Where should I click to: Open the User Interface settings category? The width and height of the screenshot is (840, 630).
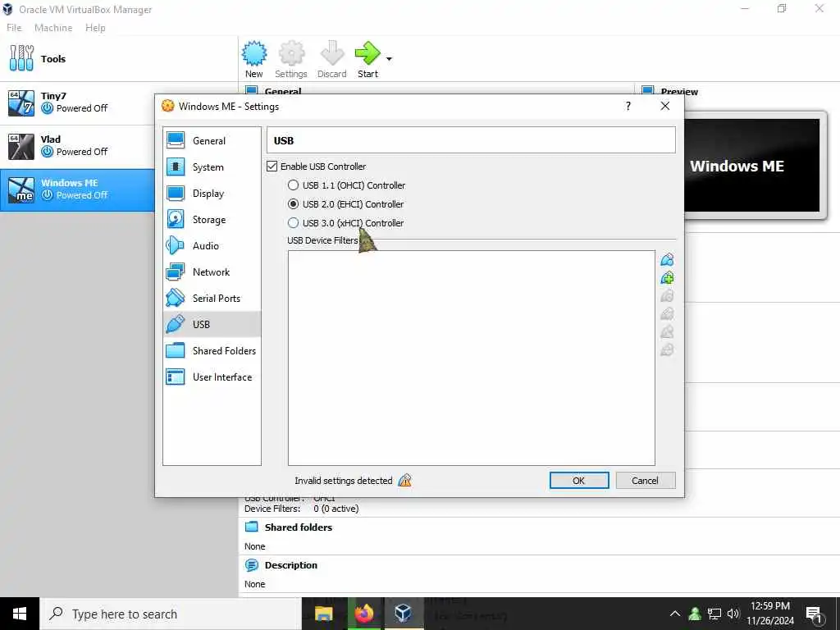pos(212,377)
